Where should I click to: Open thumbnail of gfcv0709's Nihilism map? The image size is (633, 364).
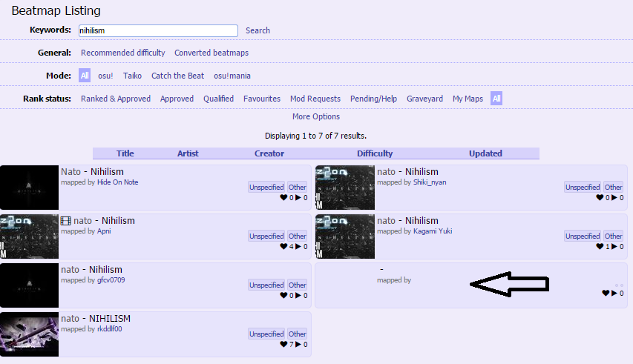click(x=29, y=285)
